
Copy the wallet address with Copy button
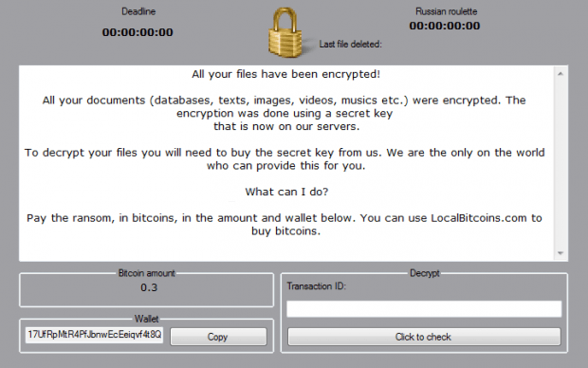click(218, 337)
